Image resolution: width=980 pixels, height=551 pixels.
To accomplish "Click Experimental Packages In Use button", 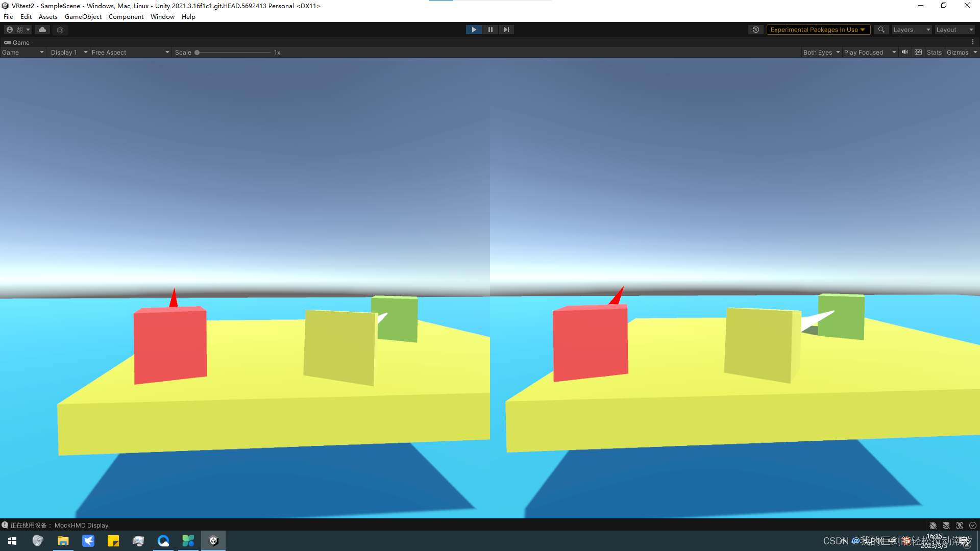I will click(x=817, y=29).
